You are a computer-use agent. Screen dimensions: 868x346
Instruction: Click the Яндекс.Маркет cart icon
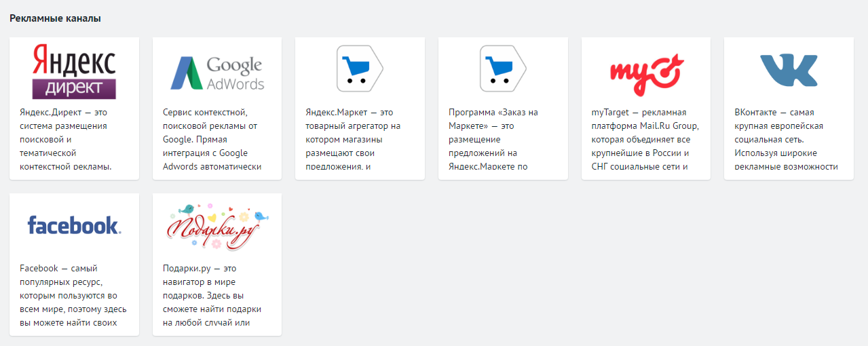(360, 69)
